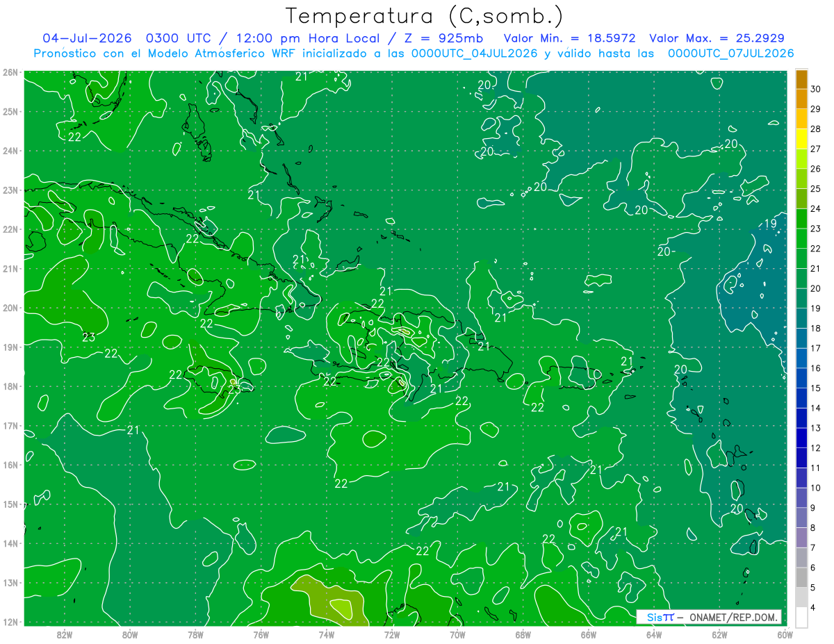Screen dimensions: 834x644
Task: Click latitude axis label '21N'
Action: click(x=10, y=268)
